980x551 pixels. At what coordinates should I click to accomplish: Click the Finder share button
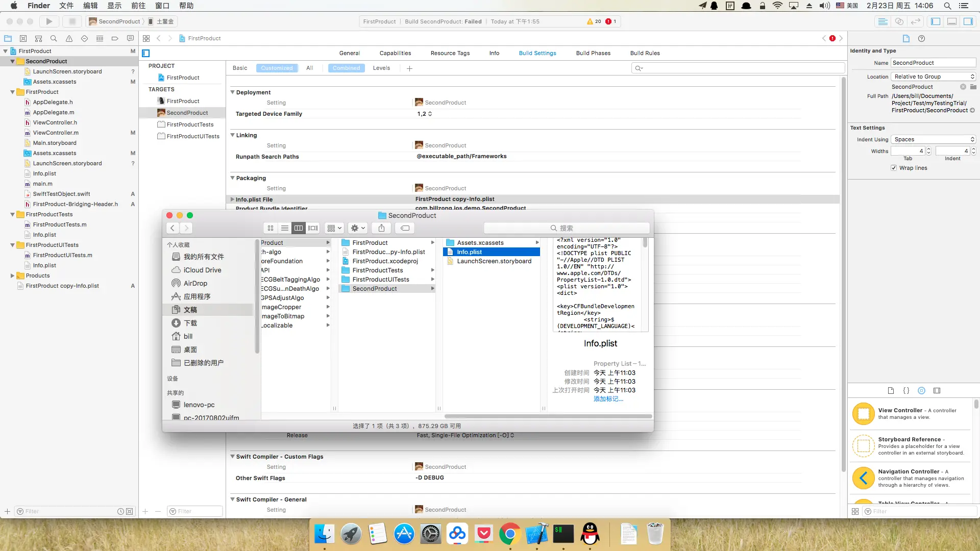pyautogui.click(x=381, y=228)
